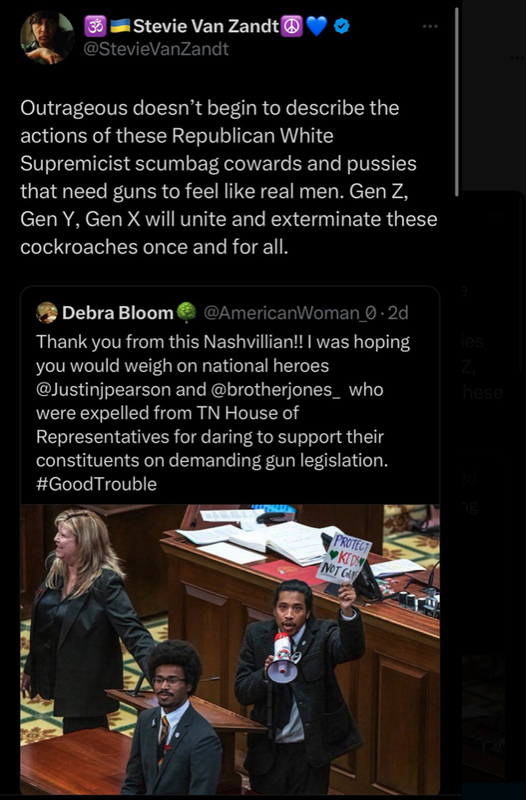
Task: Click the main tweet text body
Action: pos(229,177)
